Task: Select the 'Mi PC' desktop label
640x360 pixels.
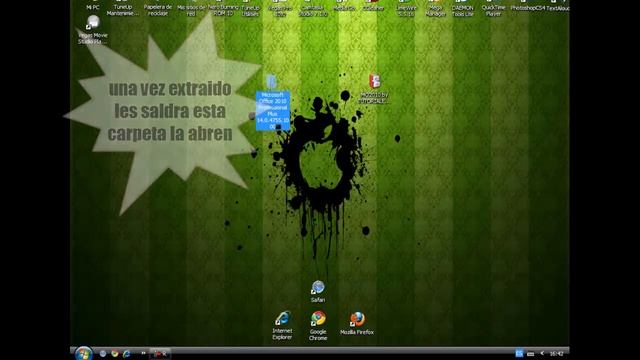Action: [93, 7]
